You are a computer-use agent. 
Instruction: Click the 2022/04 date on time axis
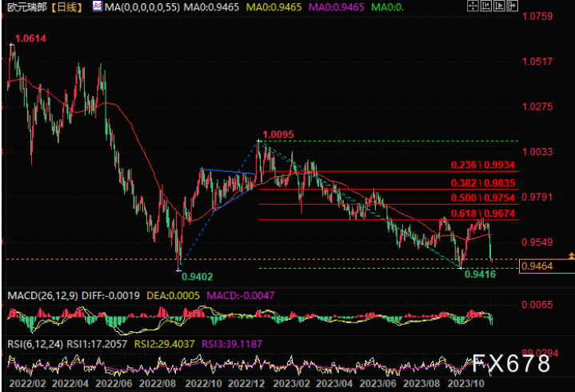point(70,383)
